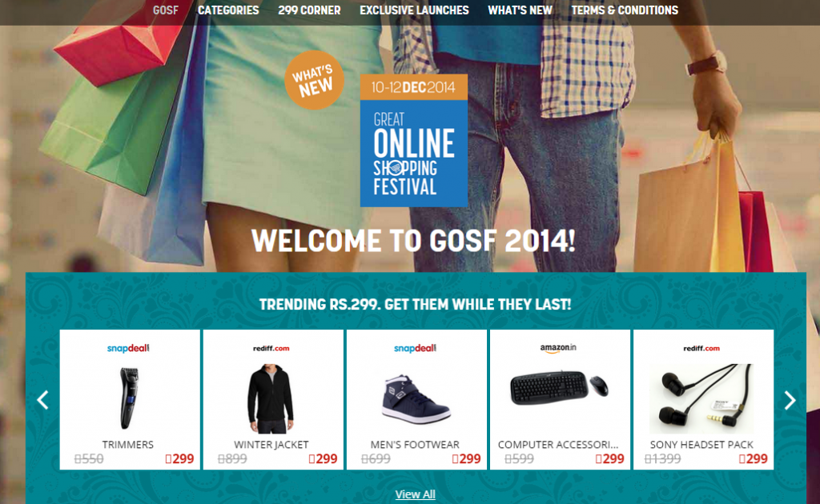Screen dimensions: 820x504
Task: Click the orange What's New badge
Action: pos(314,80)
